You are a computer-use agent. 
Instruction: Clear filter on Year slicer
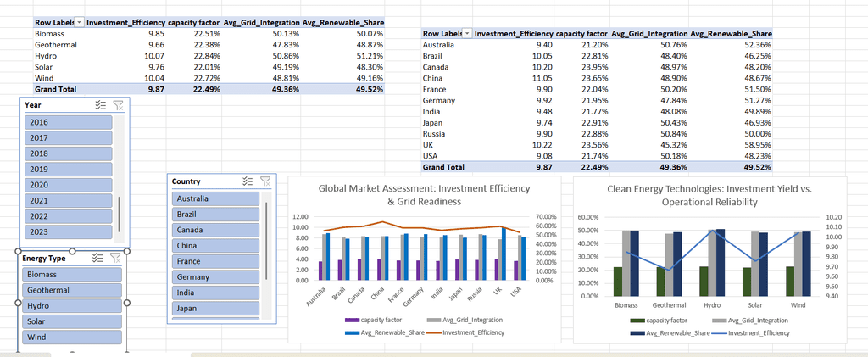pyautogui.click(x=118, y=105)
